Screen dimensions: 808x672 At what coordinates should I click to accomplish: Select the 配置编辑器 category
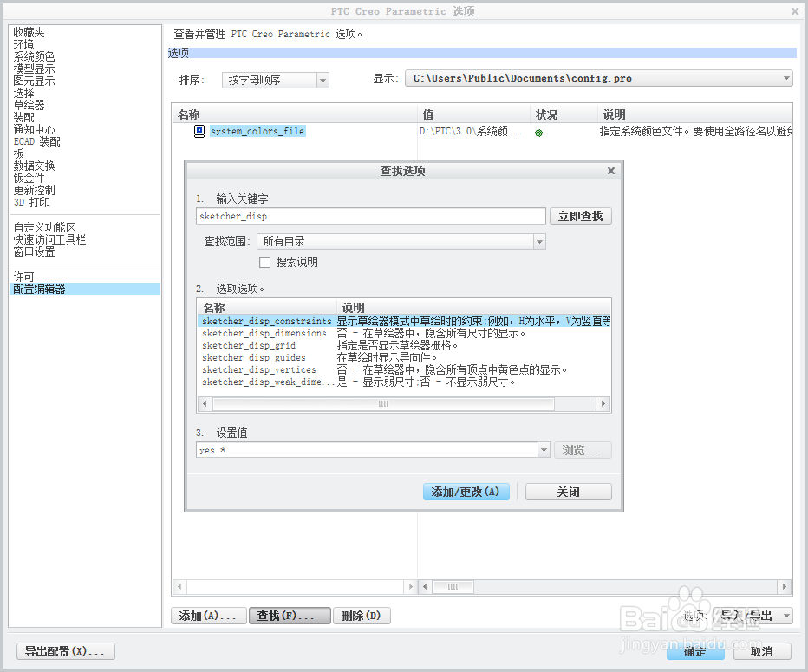85,289
